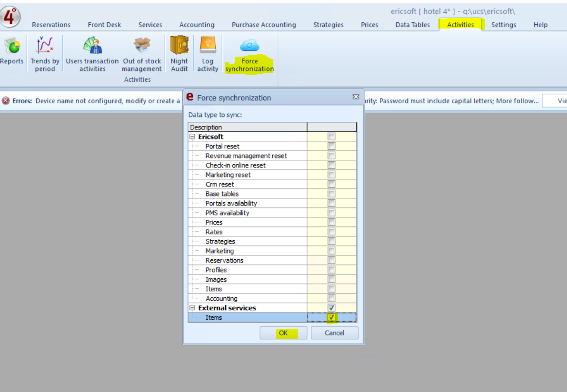
Task: Select the Strategies ribbon tab
Action: (x=328, y=25)
